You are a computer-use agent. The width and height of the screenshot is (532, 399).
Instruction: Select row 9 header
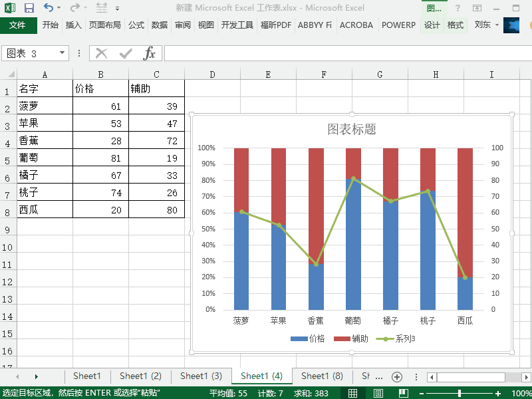(x=8, y=226)
